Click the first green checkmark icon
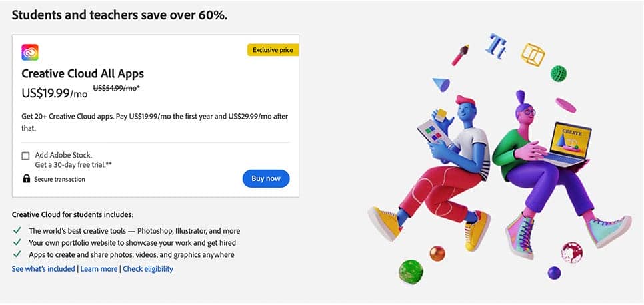The image size is (644, 305). point(17,231)
